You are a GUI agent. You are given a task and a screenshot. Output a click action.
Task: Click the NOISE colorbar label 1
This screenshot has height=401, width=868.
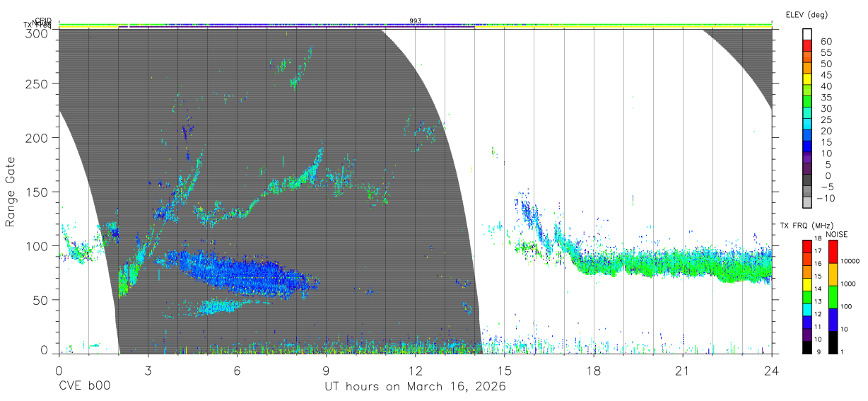point(841,352)
